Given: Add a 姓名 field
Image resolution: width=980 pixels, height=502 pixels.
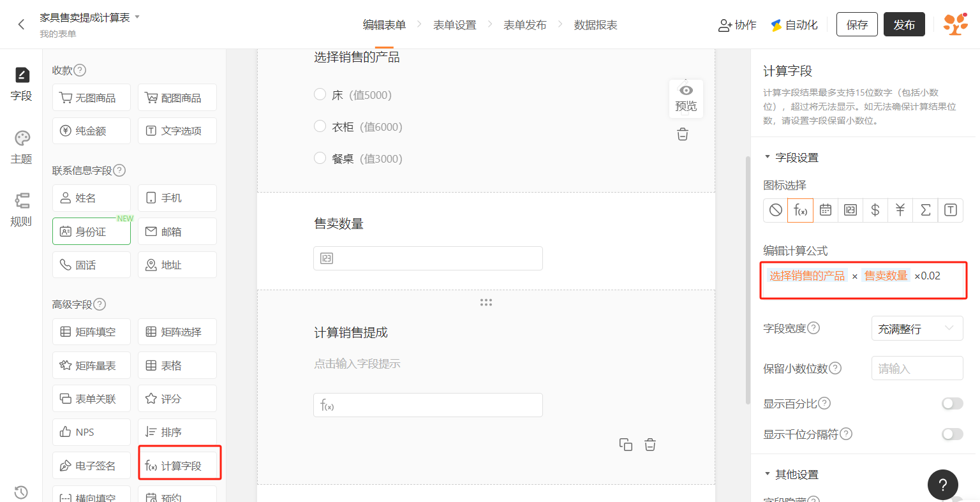Looking at the screenshot, I should click(91, 198).
